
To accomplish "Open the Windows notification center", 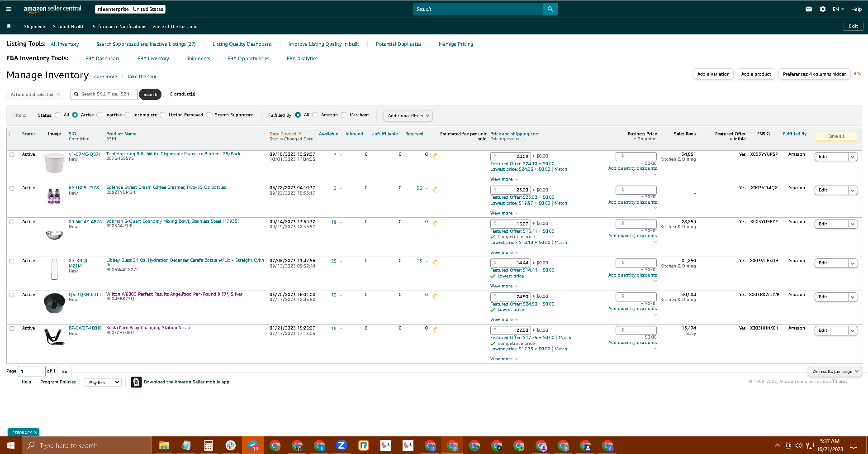I will (854, 445).
